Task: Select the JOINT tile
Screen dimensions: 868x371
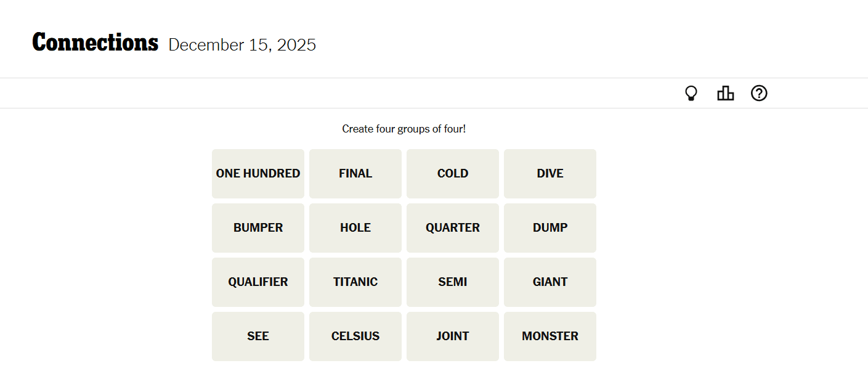Action: tap(453, 336)
